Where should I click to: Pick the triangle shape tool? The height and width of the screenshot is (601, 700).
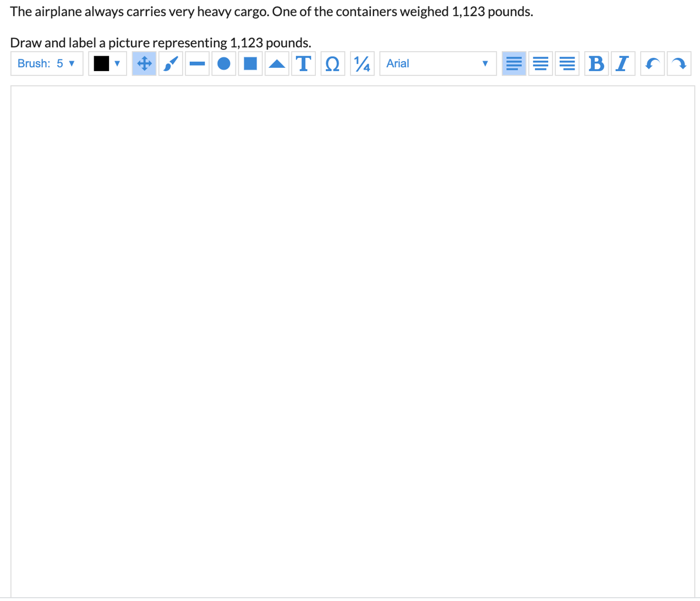277,64
